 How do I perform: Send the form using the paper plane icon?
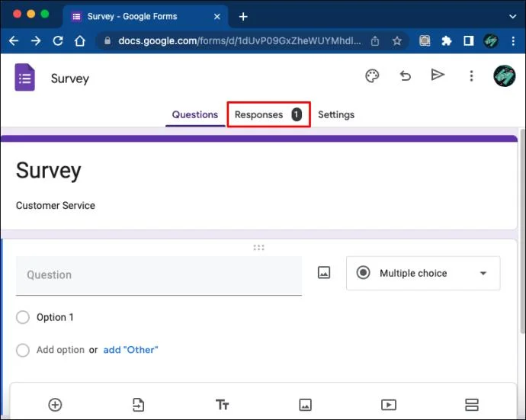tap(438, 75)
